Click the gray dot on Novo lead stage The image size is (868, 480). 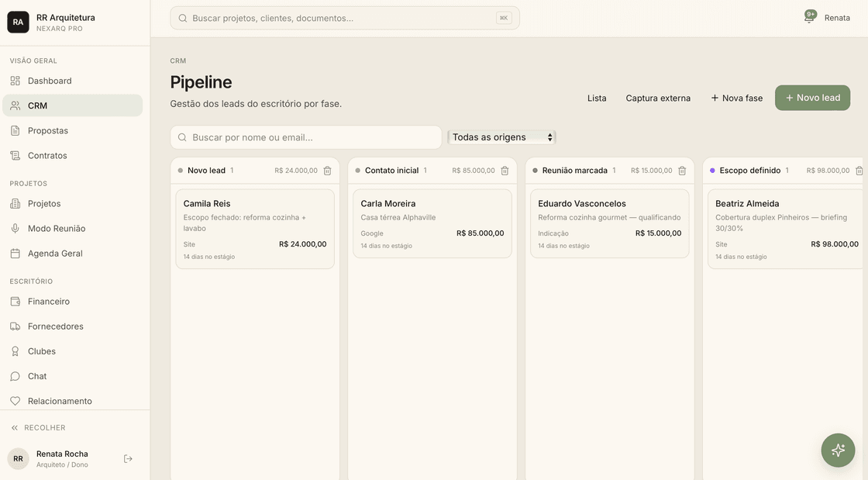(x=181, y=171)
